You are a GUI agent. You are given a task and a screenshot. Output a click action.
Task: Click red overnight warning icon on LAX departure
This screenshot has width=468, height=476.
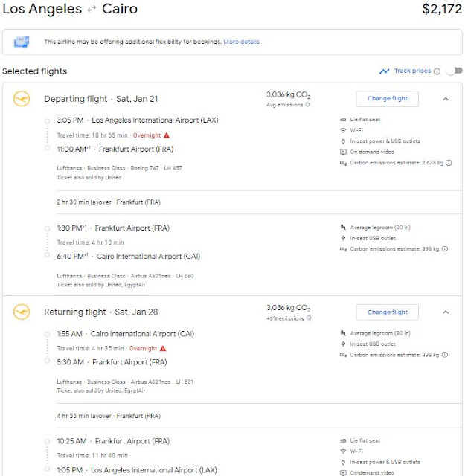[x=167, y=135]
